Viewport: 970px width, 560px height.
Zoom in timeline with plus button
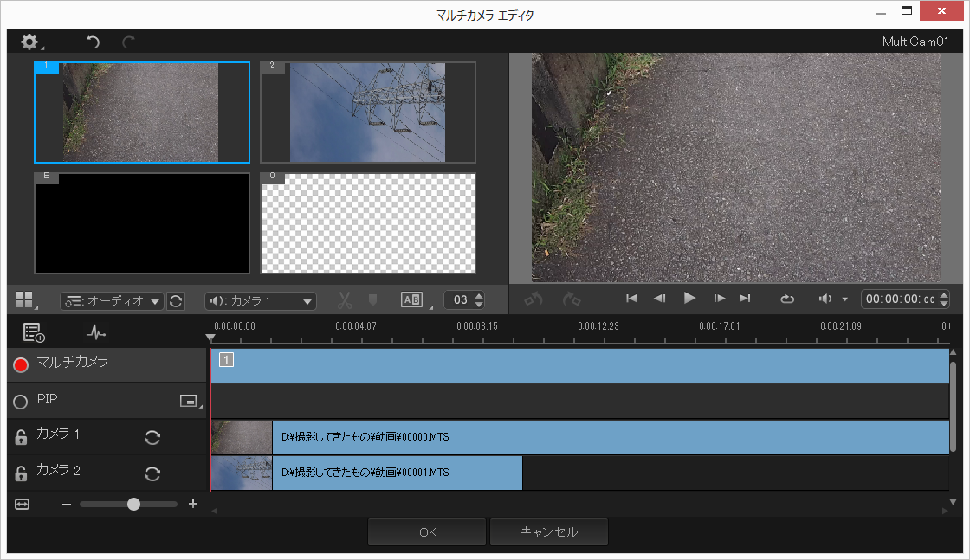coord(193,504)
